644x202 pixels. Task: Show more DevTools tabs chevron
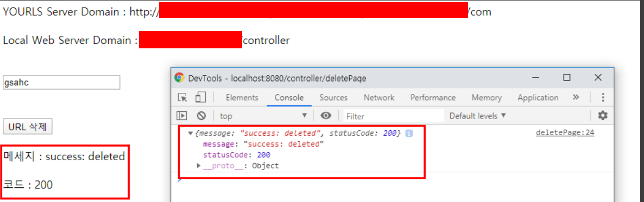576,97
